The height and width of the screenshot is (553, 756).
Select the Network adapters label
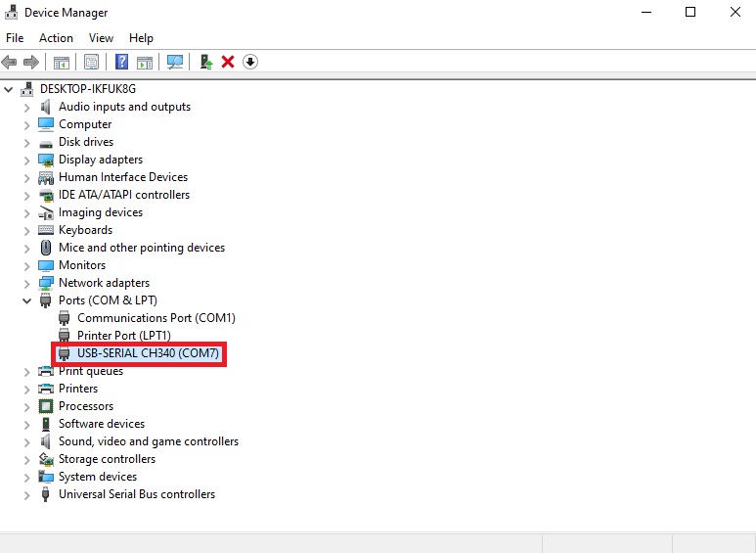pos(104,283)
